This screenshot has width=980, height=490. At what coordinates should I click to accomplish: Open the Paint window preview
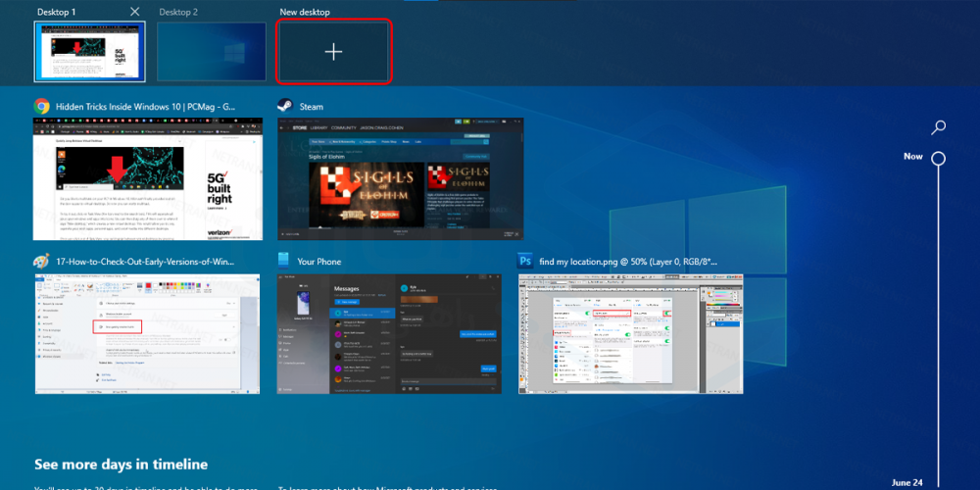coord(148,334)
